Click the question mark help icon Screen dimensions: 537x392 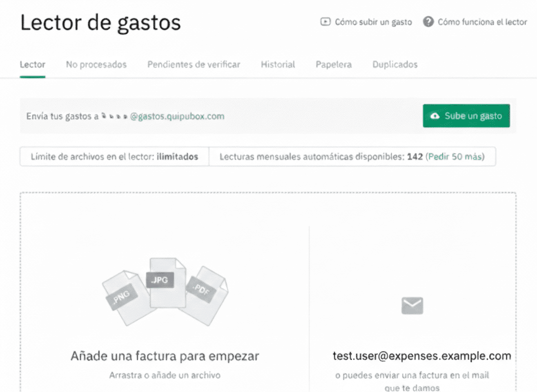428,21
